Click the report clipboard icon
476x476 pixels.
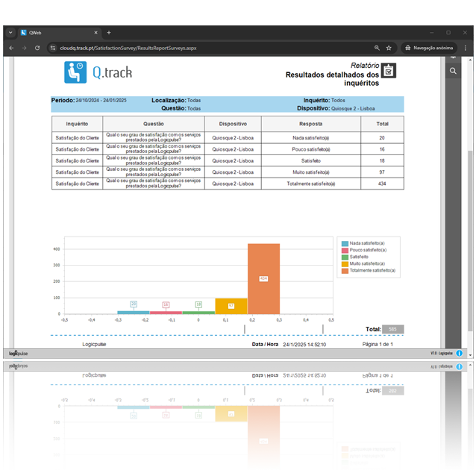point(389,70)
